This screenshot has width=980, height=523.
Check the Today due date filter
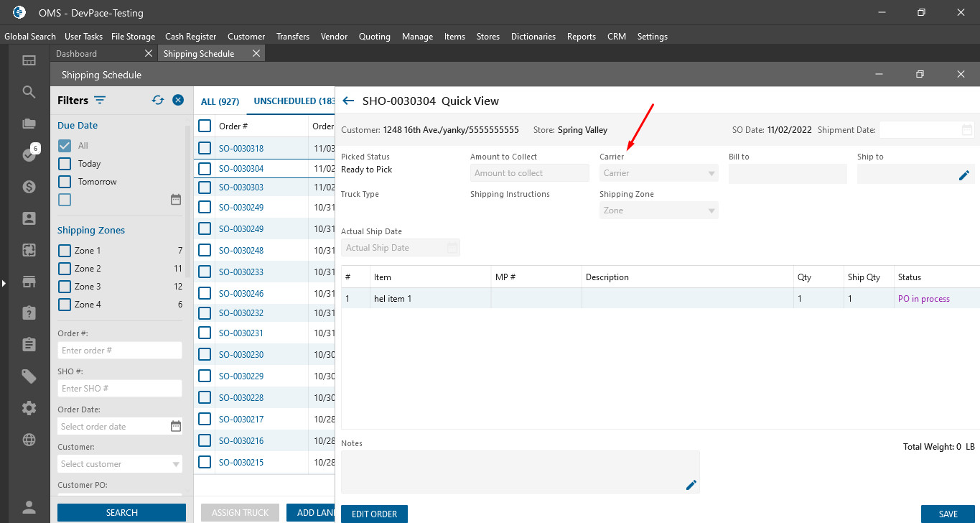(x=65, y=164)
